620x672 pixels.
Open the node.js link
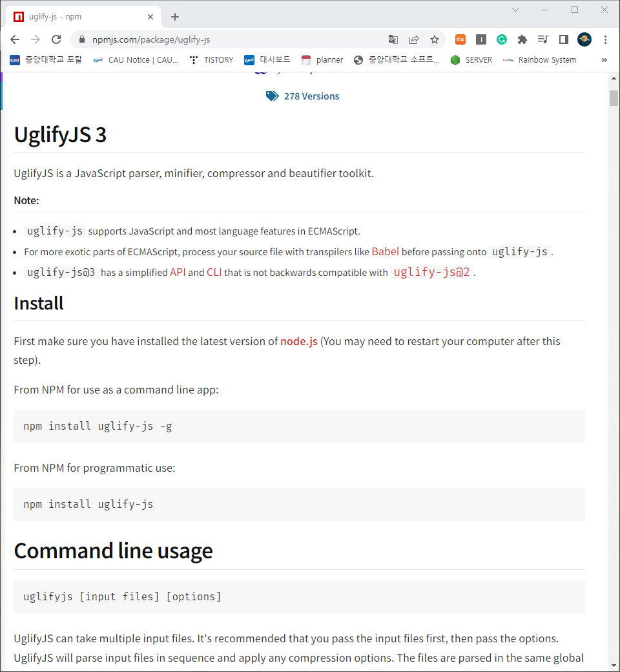click(x=298, y=341)
